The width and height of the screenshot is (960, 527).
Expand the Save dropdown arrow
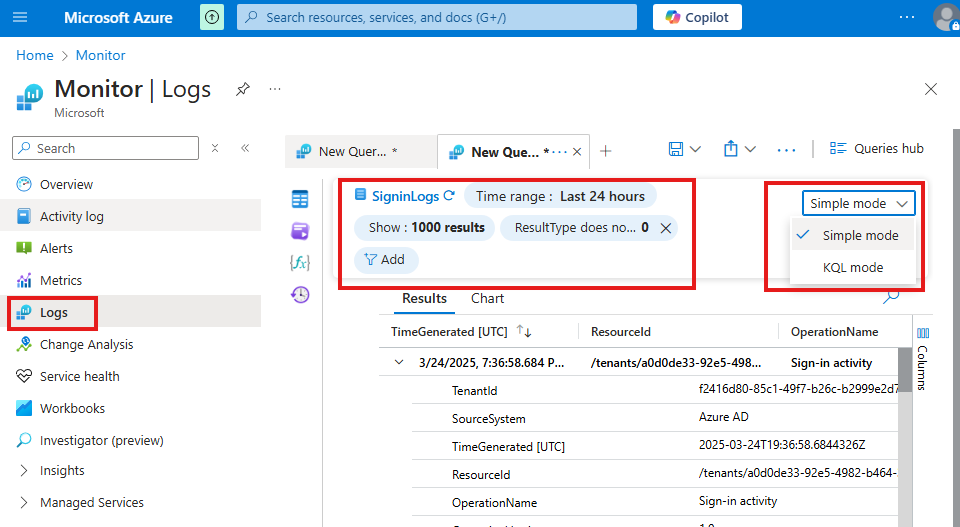695,149
